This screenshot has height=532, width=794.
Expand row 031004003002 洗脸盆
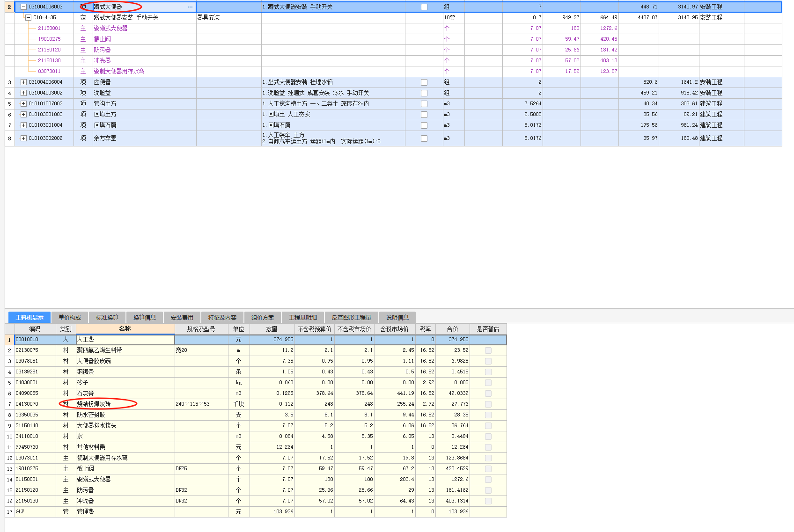(23, 93)
